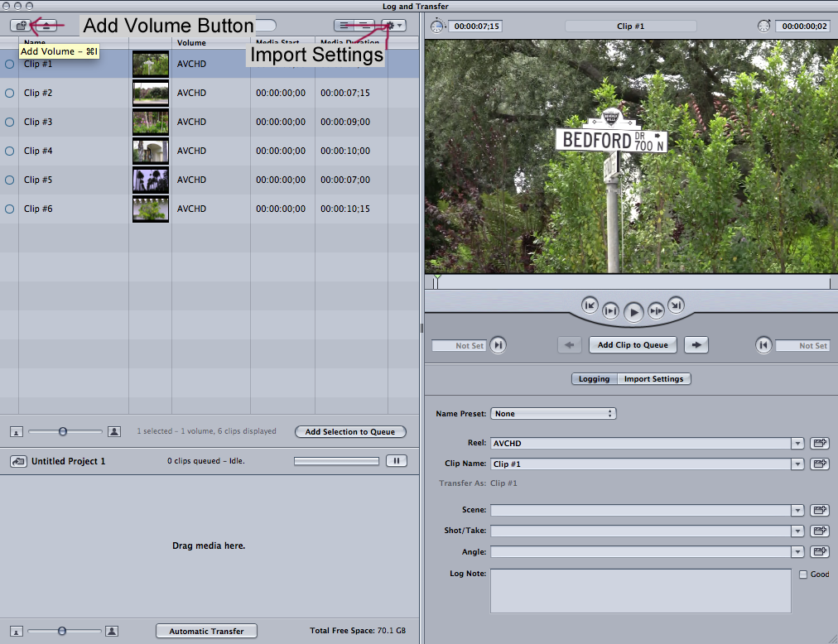Click Shot/Take auto-increment slate button
Viewport: 838px width, 644px height.
coord(819,531)
